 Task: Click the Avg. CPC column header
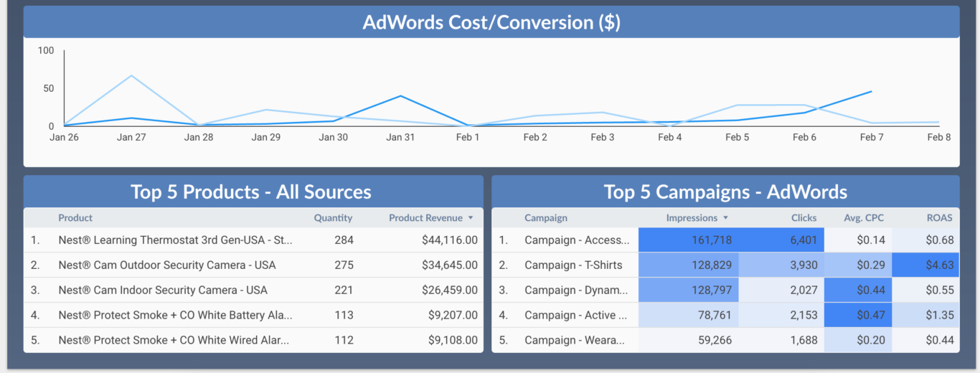tap(864, 217)
